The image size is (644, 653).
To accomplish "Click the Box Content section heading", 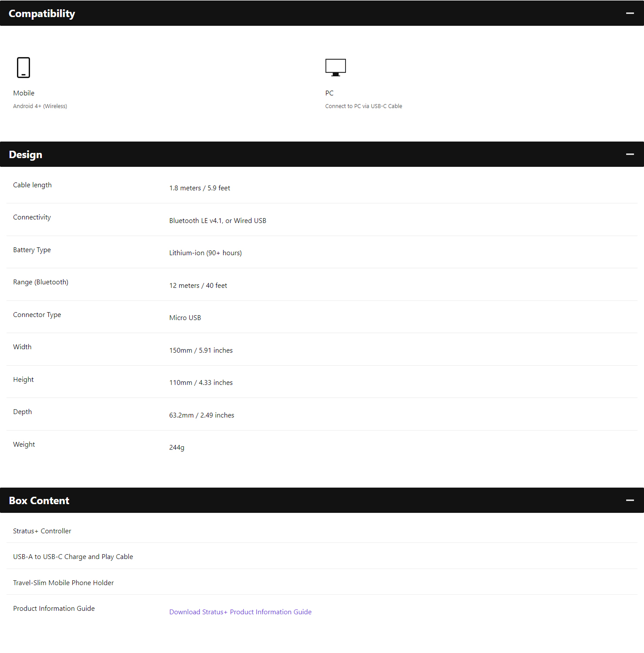I will (x=39, y=501).
